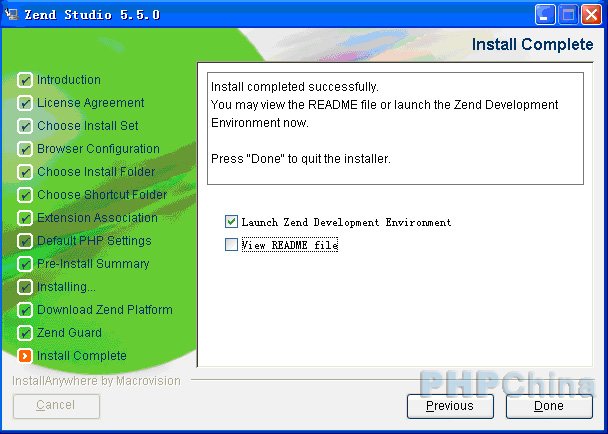Screen dimensions: 608x434
Task: Click the Default PHP Settings checkmark icon
Action: pos(25,241)
